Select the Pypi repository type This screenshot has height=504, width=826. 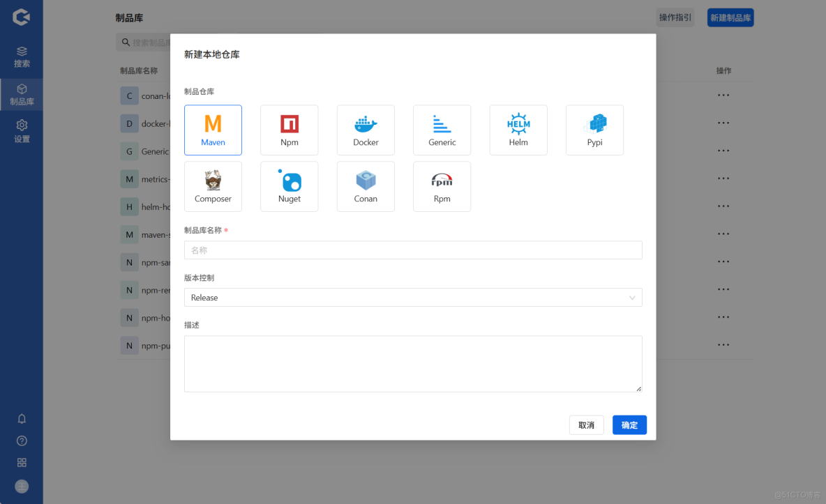[594, 130]
